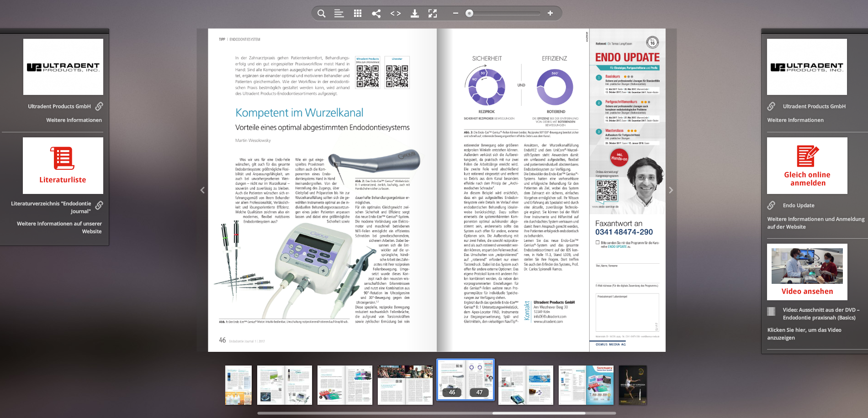Click link icon beside Literaturverzeichnis Endodontie Journal
Viewport: 868px width, 418px height.
click(x=99, y=205)
